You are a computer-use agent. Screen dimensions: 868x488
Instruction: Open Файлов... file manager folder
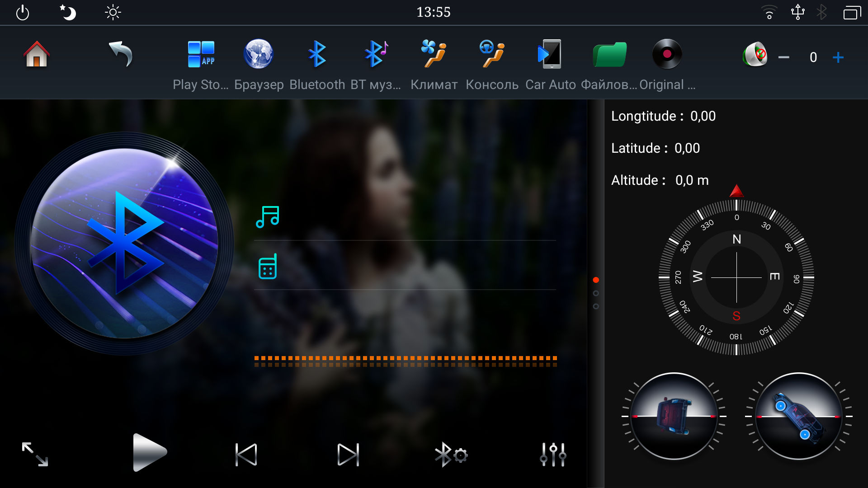click(609, 65)
